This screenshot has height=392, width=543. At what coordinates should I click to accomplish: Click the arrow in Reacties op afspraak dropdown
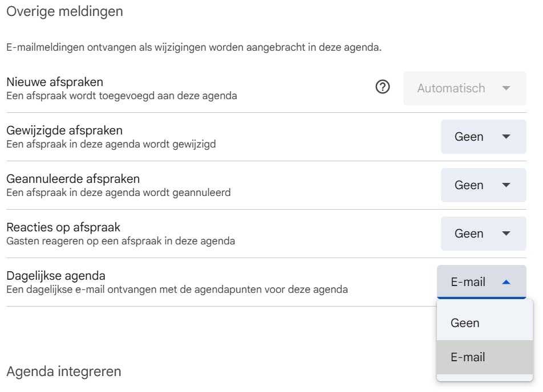point(505,234)
